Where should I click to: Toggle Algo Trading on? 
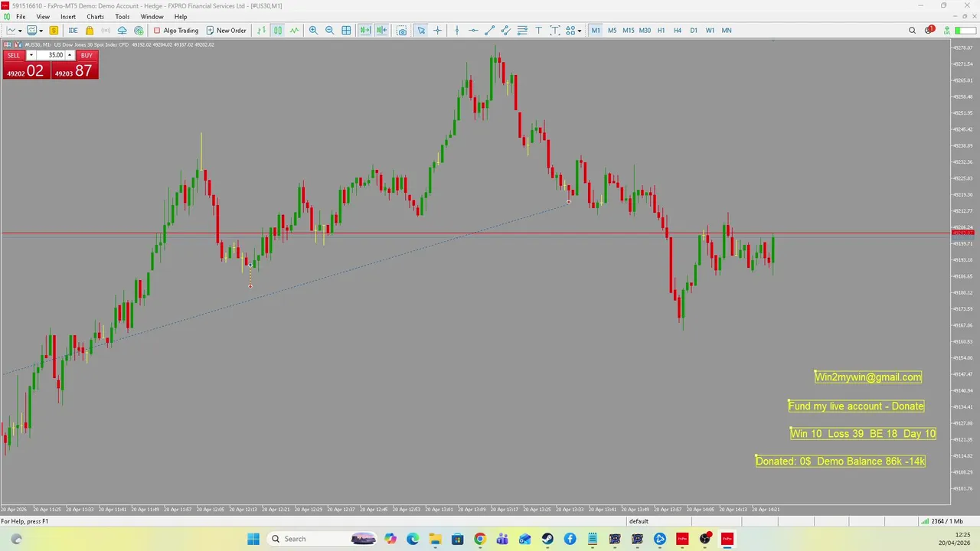[176, 31]
